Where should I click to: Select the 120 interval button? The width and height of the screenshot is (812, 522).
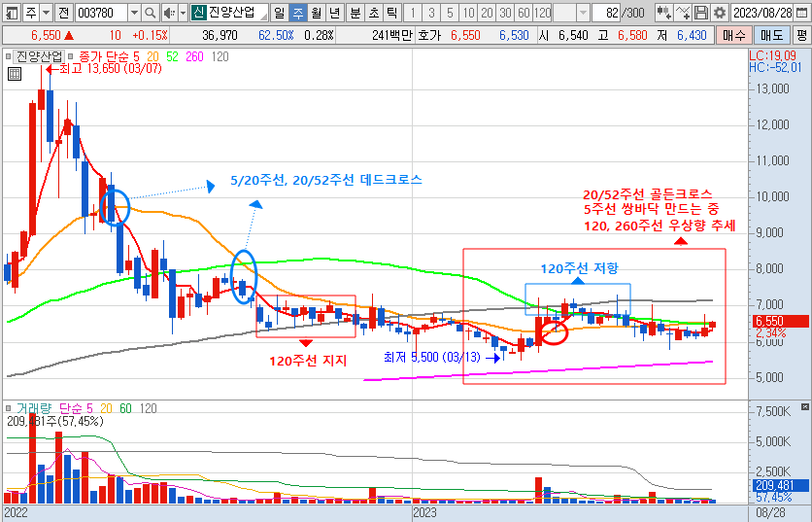(542, 13)
